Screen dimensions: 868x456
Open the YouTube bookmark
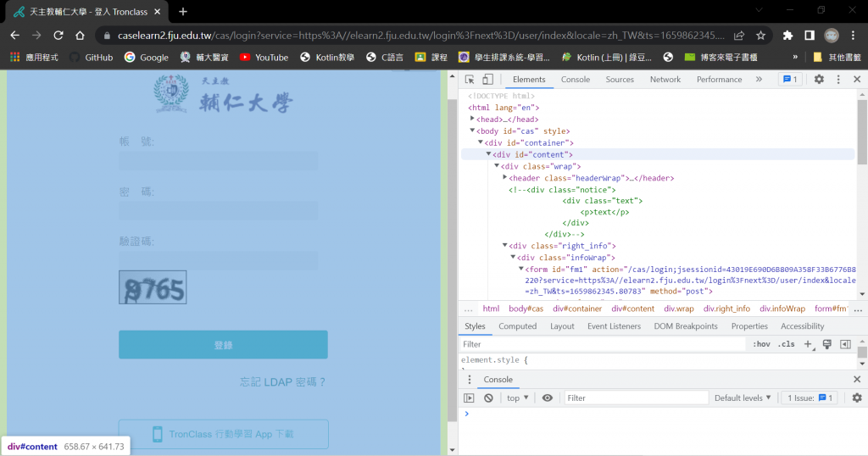click(x=264, y=57)
